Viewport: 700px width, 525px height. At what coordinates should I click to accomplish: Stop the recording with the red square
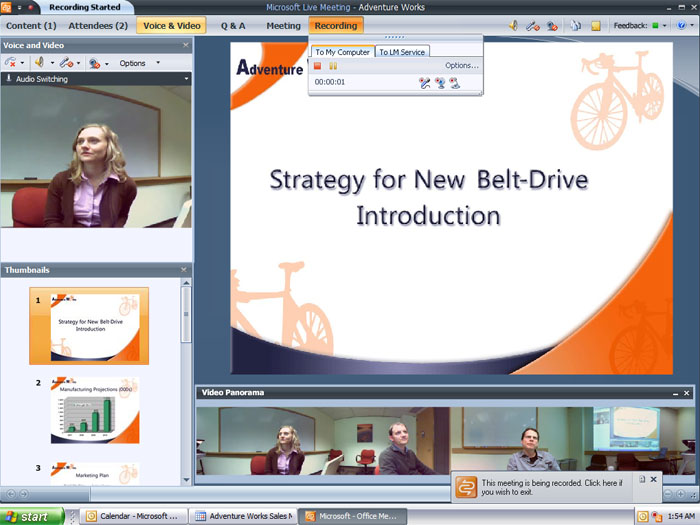click(317, 66)
